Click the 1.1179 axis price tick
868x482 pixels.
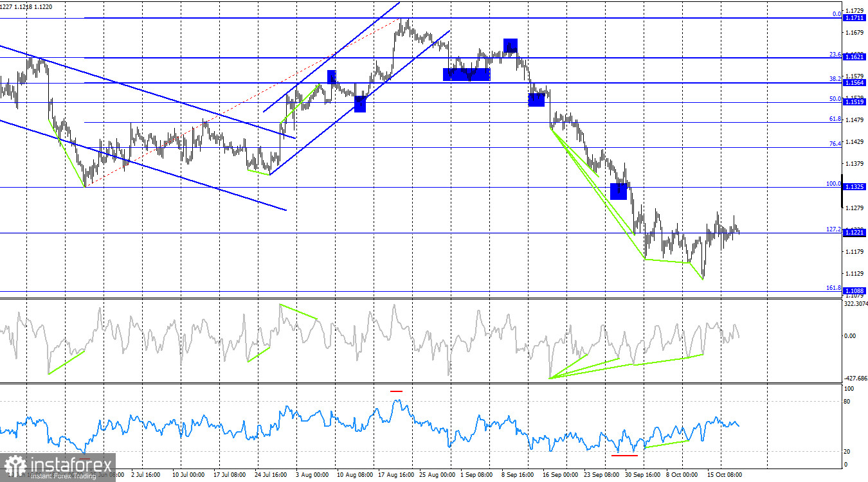click(855, 251)
